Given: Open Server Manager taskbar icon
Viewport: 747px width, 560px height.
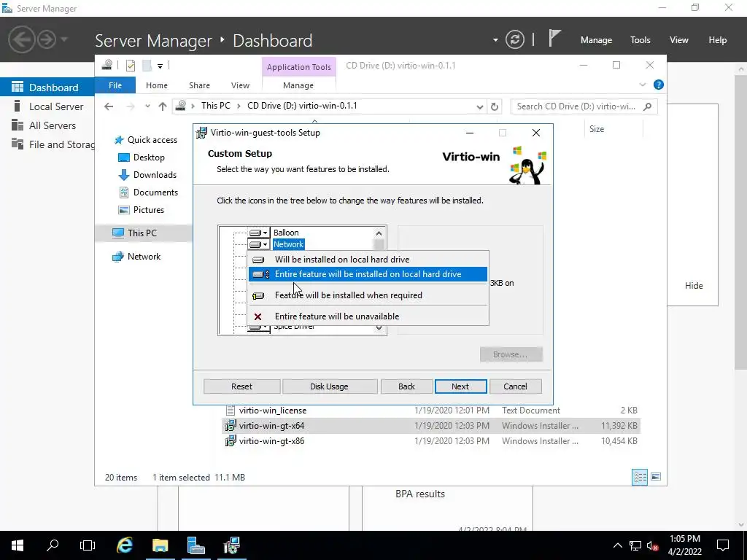Looking at the screenshot, I should tap(196, 545).
